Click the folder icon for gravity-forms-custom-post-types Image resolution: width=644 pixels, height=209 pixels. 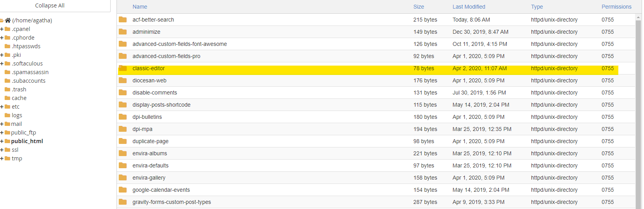pyautogui.click(x=123, y=202)
